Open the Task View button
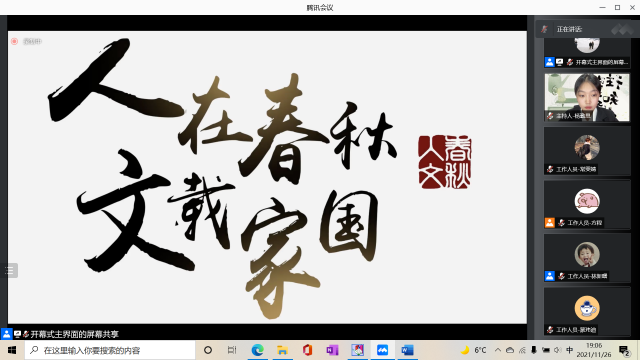 tap(232, 350)
